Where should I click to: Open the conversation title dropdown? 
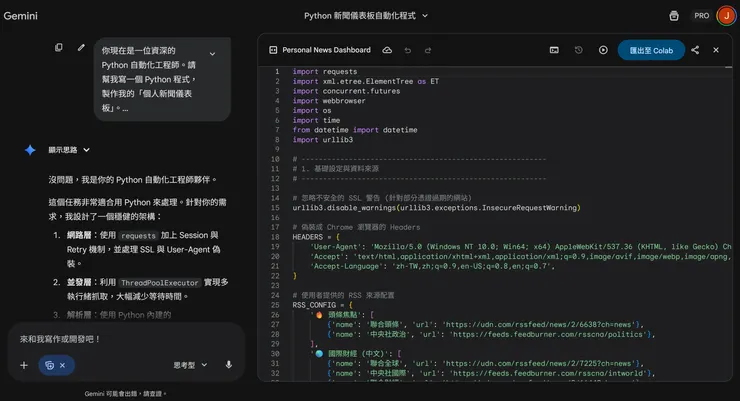pos(425,16)
